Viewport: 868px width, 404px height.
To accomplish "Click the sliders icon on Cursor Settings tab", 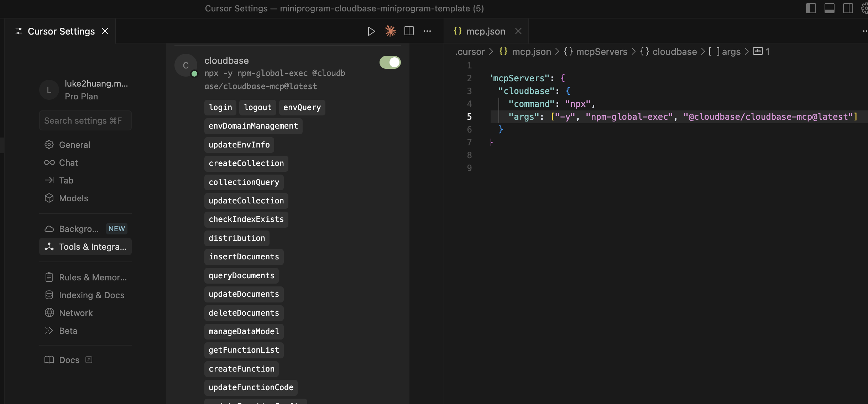I will pos(19,31).
